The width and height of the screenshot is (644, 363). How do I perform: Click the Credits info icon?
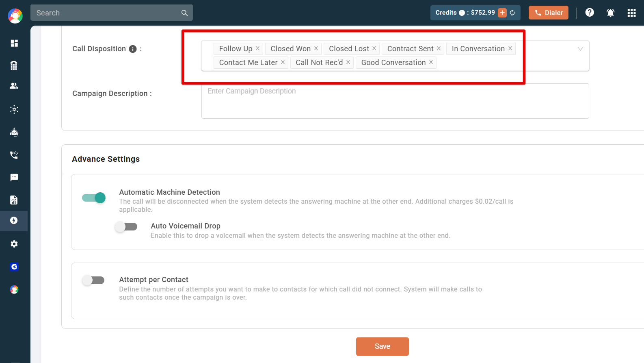[x=462, y=13]
